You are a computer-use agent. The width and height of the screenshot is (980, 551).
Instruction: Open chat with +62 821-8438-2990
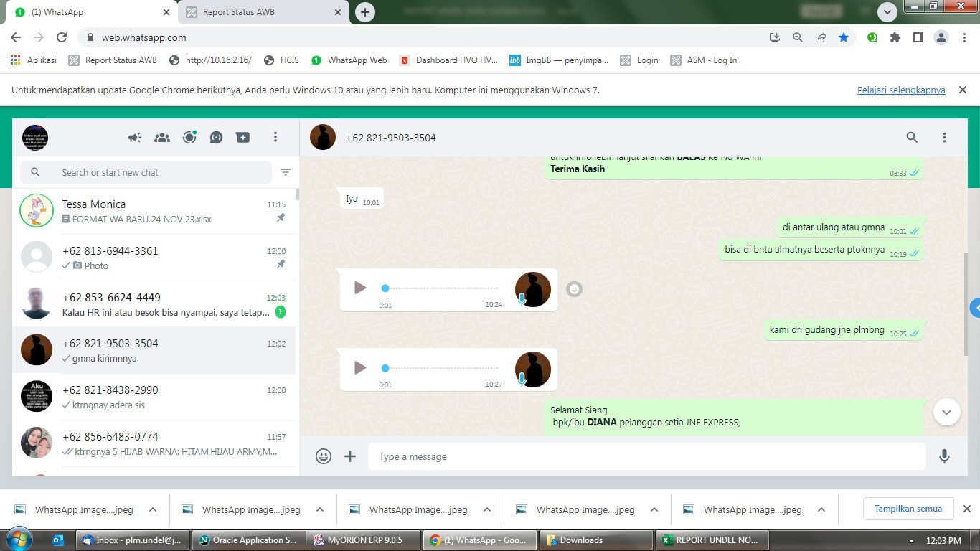click(x=154, y=397)
